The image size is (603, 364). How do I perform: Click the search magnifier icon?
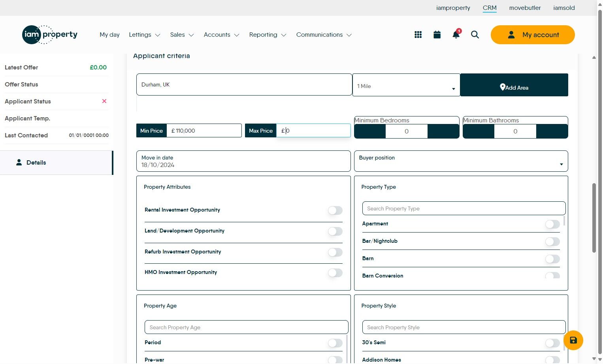[x=475, y=35]
